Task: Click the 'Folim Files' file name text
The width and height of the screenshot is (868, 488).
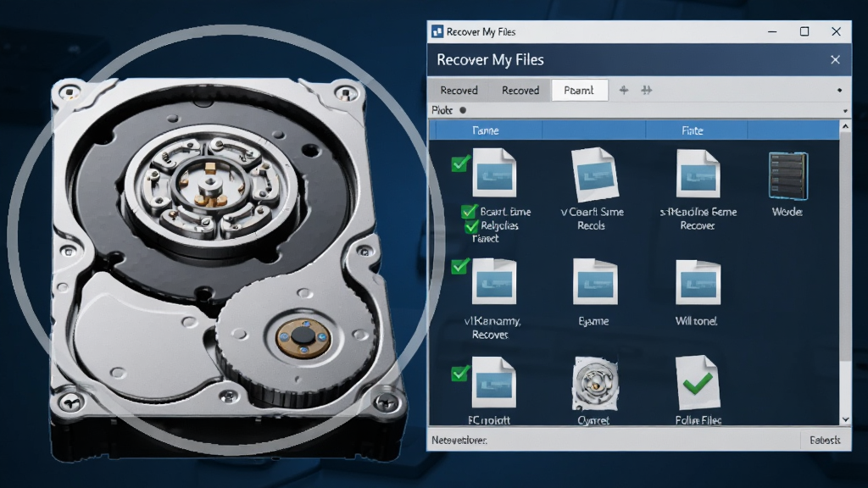Action: click(x=698, y=420)
